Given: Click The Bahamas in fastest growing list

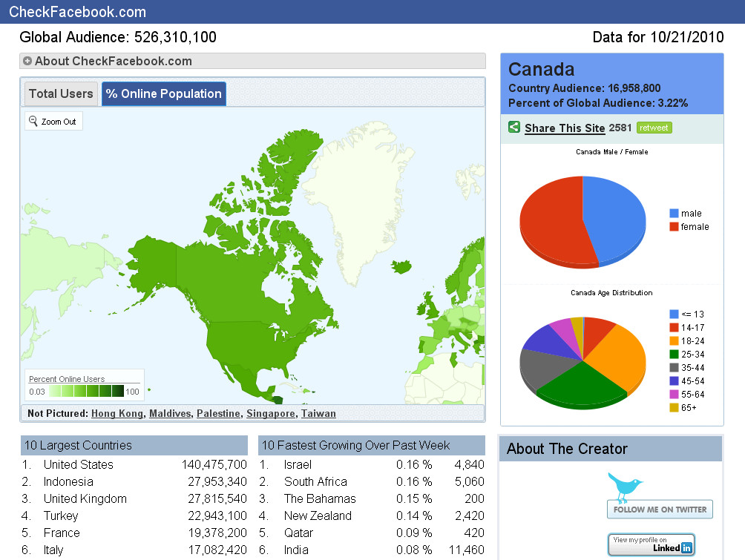Looking at the screenshot, I should [x=320, y=498].
